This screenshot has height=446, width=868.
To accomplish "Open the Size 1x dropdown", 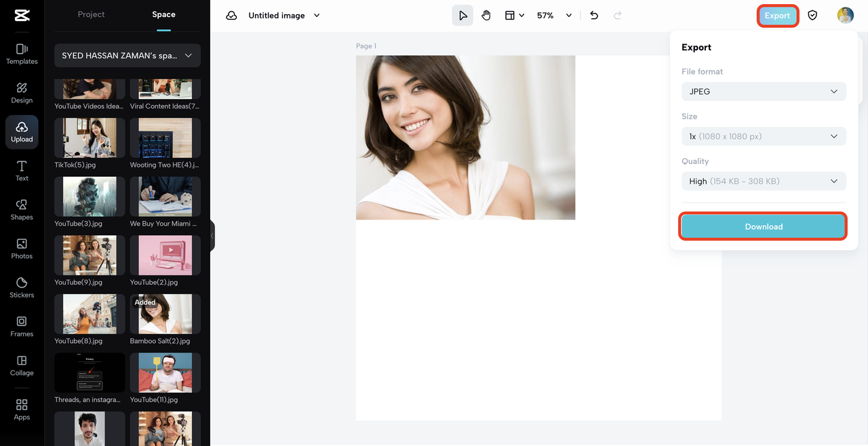I will (x=764, y=136).
